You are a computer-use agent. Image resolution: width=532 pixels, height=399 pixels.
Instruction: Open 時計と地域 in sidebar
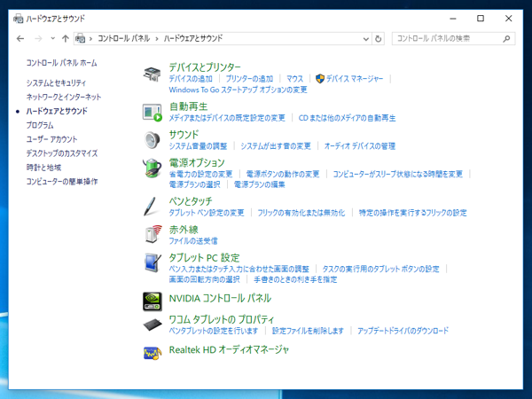tap(43, 168)
